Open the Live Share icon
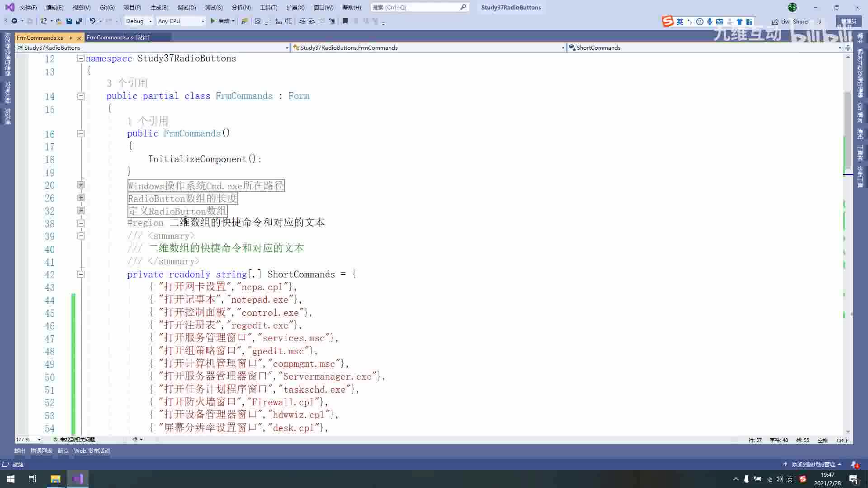Viewport: 868px width, 488px height. point(775,22)
